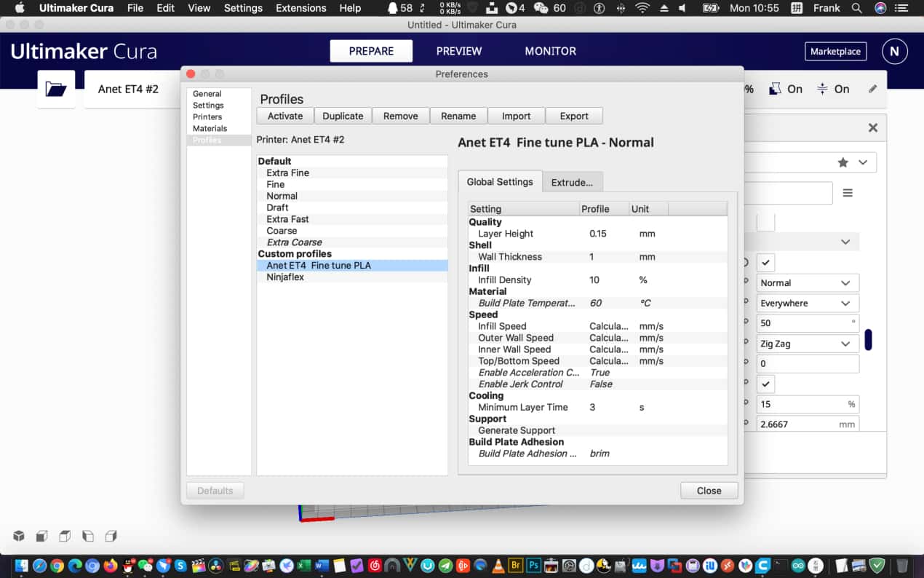Click the star icon in profile selector

click(843, 162)
